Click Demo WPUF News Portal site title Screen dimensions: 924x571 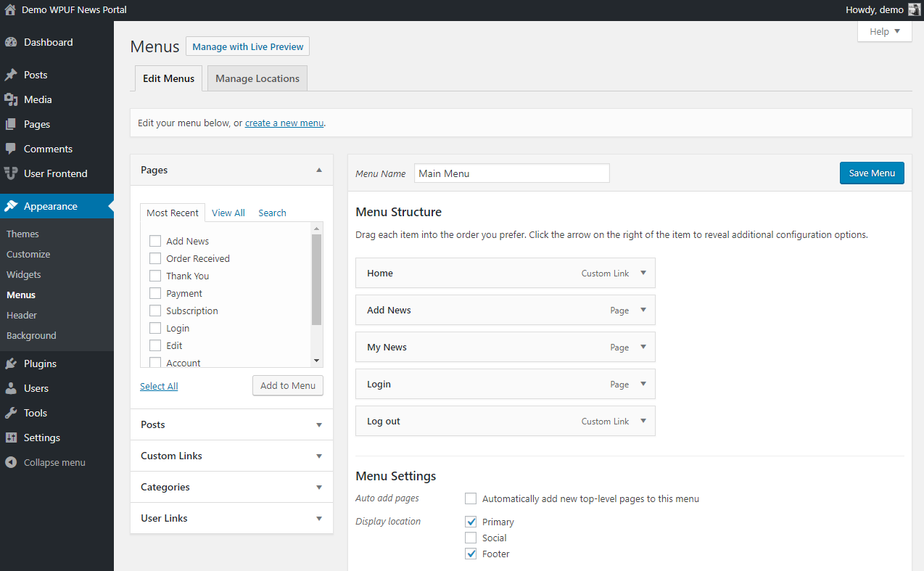[74, 10]
